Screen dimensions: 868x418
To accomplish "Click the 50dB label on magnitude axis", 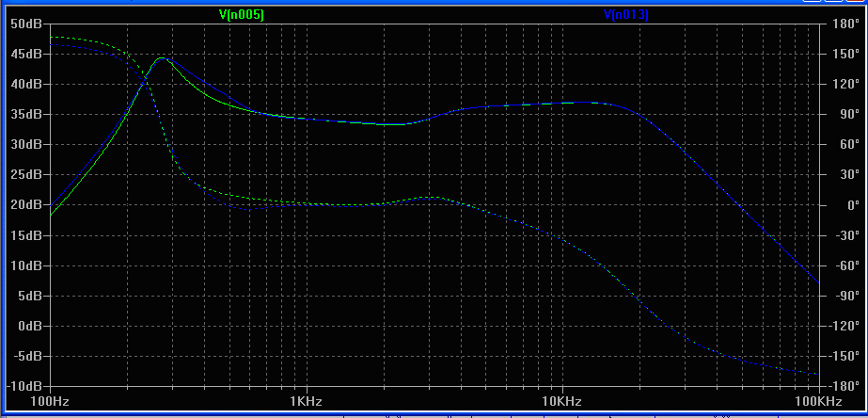I will [x=26, y=24].
